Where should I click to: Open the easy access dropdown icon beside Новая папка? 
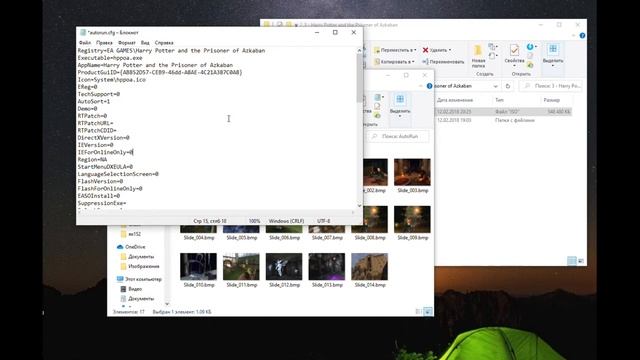pyautogui.click(x=492, y=56)
